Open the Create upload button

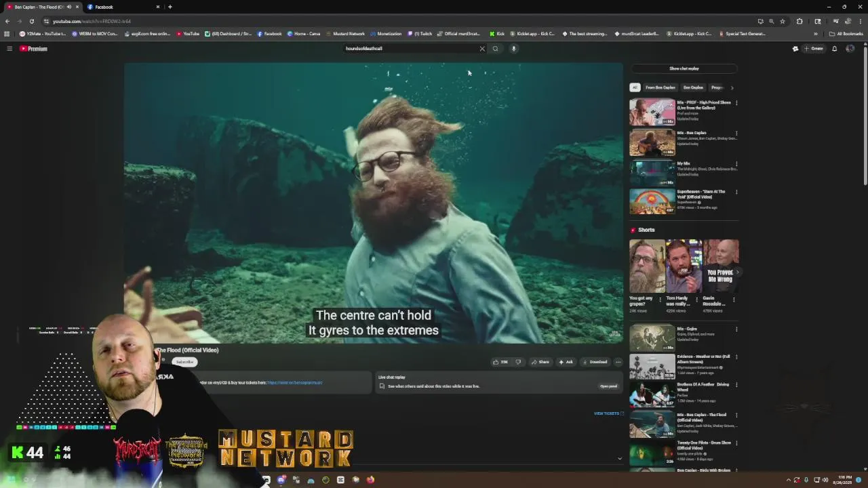813,49
